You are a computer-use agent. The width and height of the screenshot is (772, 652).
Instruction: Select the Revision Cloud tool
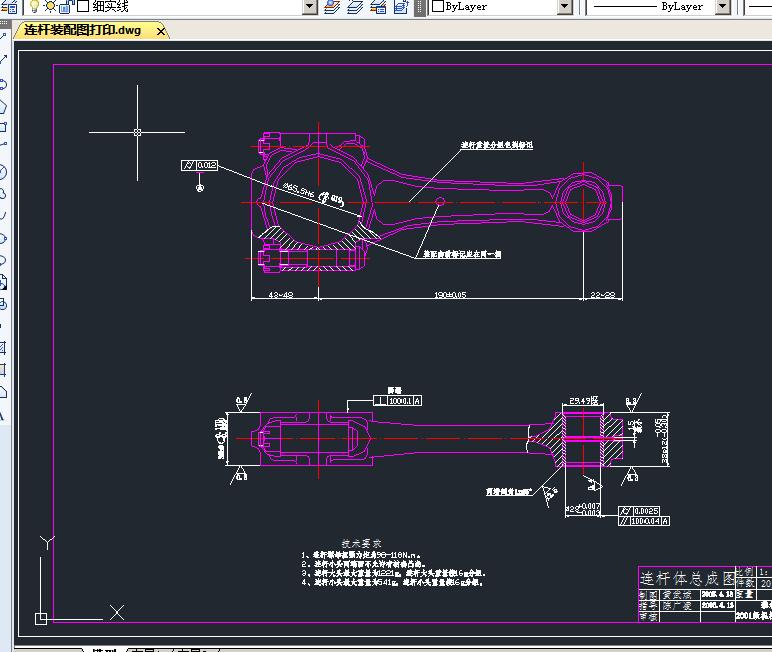[x=3, y=194]
